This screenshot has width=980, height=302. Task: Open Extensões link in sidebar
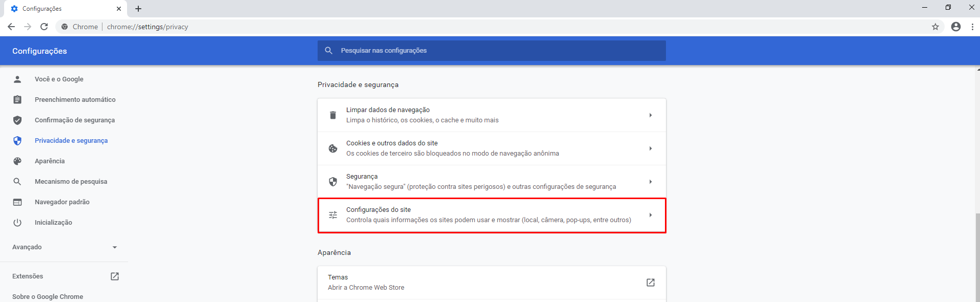[28, 276]
